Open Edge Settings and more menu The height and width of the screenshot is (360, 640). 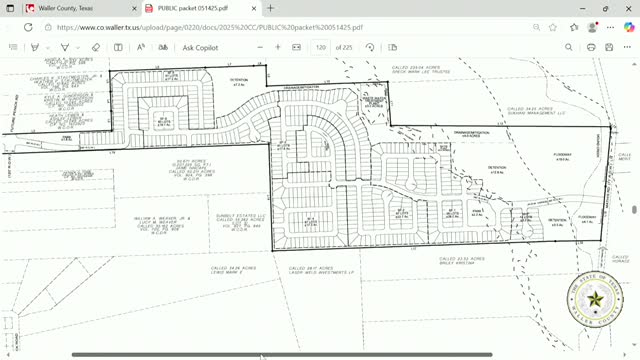click(610, 27)
